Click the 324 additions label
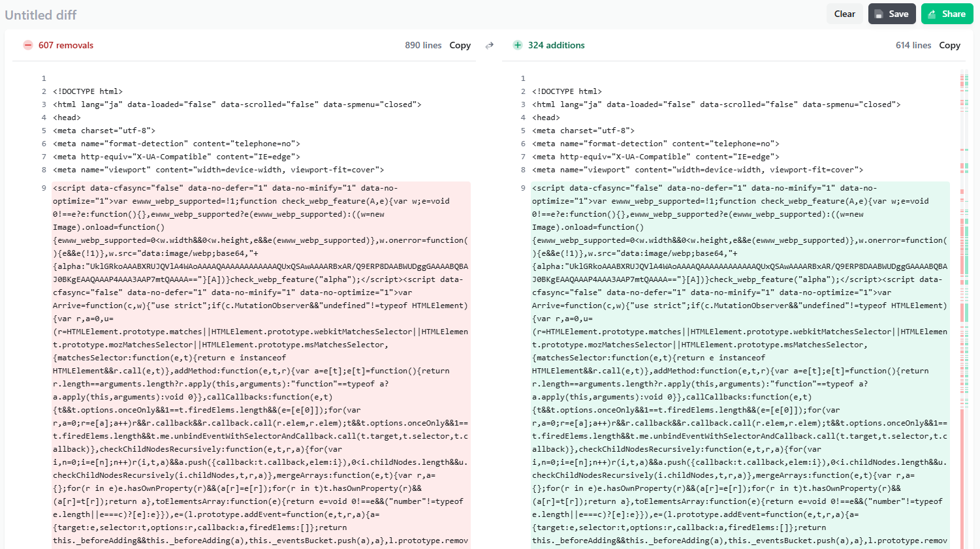Screen dimensions: 980x549 pos(556,45)
